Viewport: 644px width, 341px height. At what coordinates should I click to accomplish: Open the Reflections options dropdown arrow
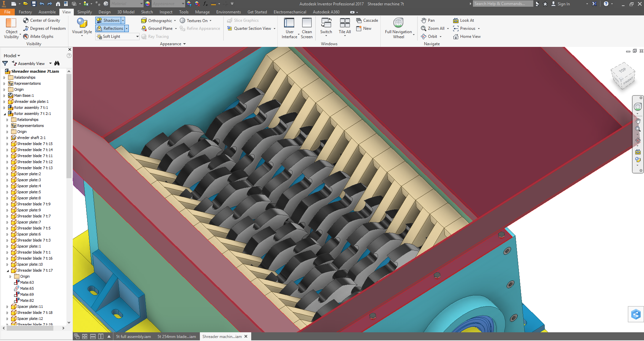pos(126,28)
